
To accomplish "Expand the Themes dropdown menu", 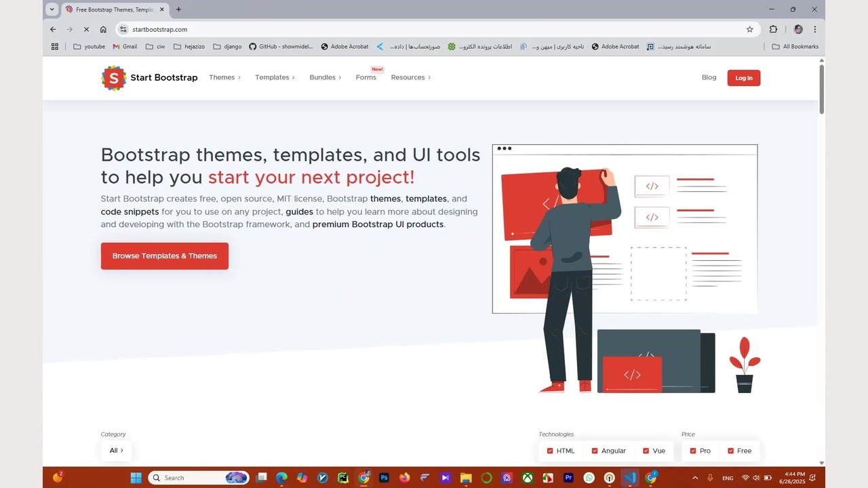I will 224,77.
